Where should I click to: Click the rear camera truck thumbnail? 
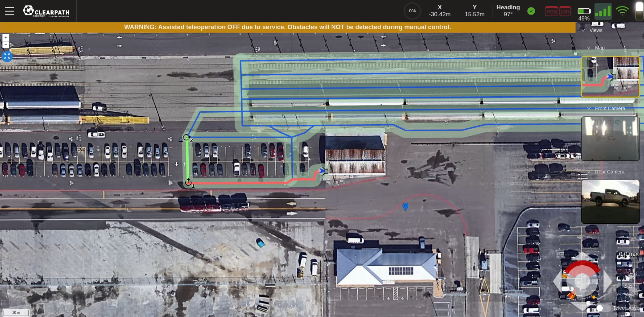(x=610, y=202)
